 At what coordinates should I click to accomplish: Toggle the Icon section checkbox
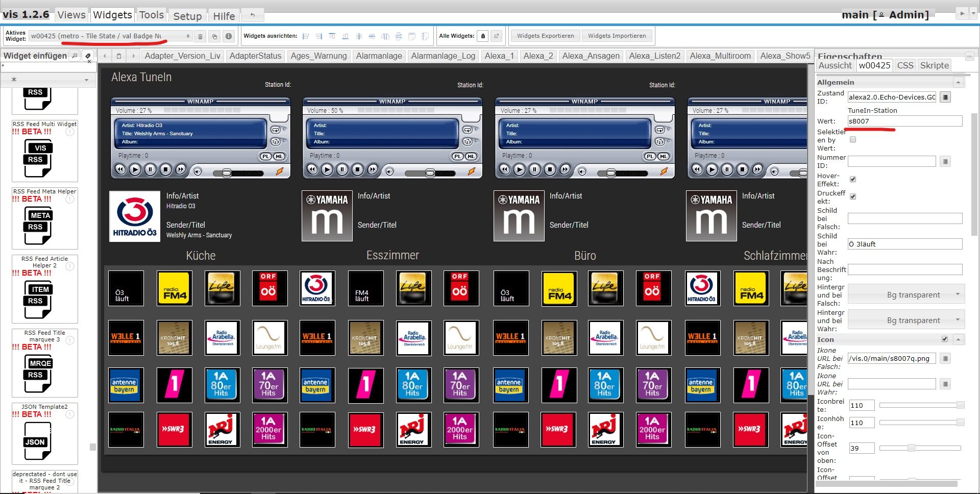coord(945,339)
